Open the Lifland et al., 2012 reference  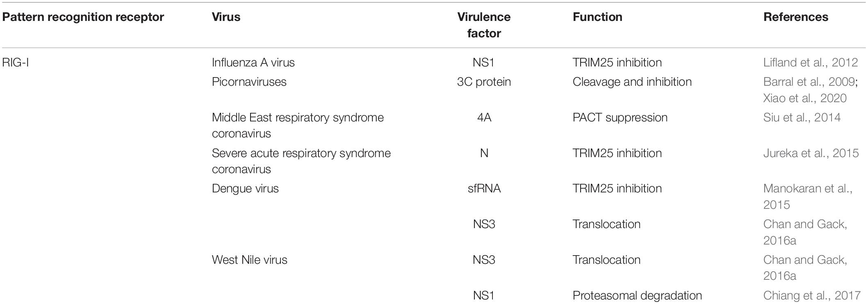[810, 62]
